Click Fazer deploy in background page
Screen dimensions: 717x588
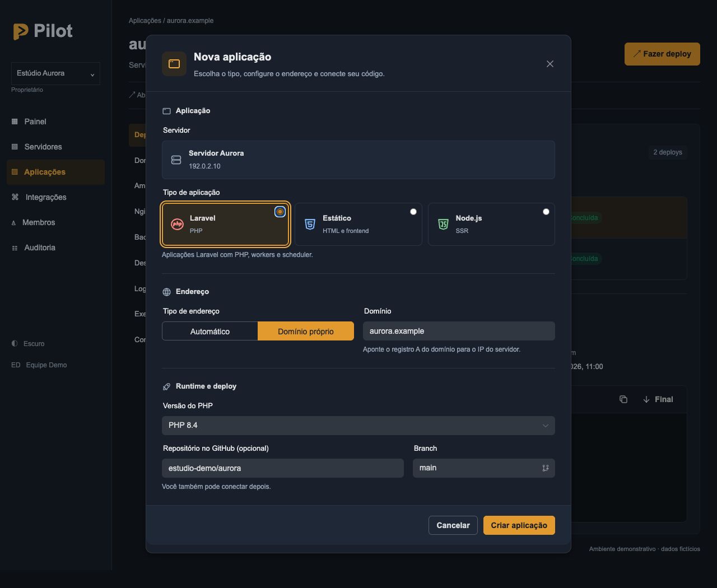coord(662,54)
